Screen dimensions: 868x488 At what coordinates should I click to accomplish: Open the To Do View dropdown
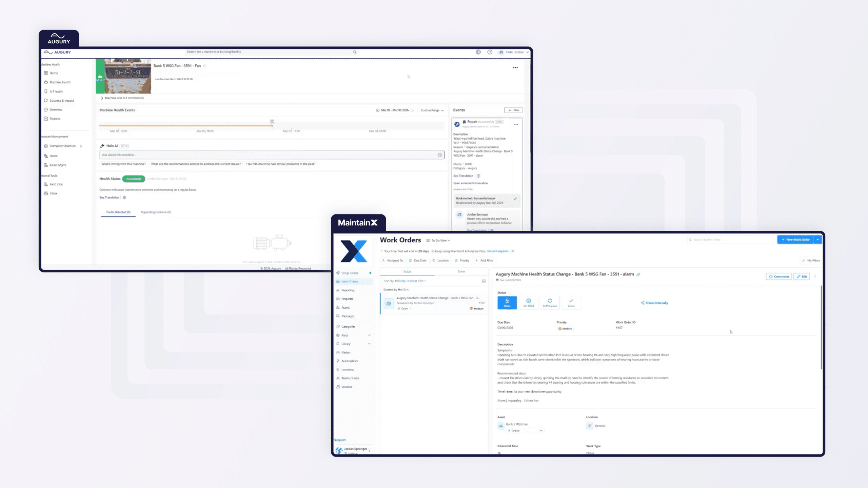(x=438, y=241)
